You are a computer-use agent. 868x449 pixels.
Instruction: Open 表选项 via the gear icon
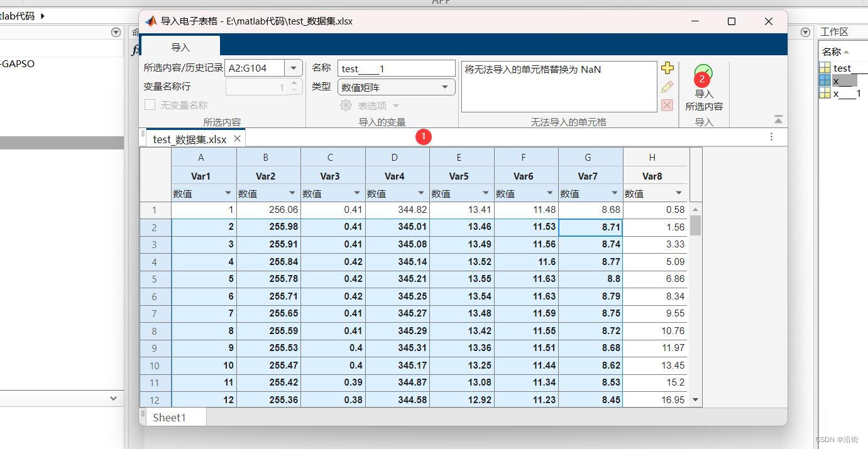coord(346,105)
